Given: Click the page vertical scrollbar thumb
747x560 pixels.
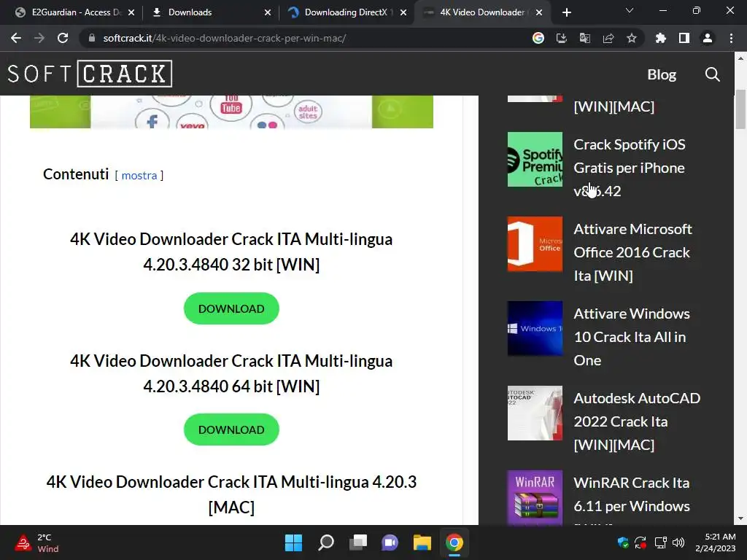Looking at the screenshot, I should [x=740, y=109].
